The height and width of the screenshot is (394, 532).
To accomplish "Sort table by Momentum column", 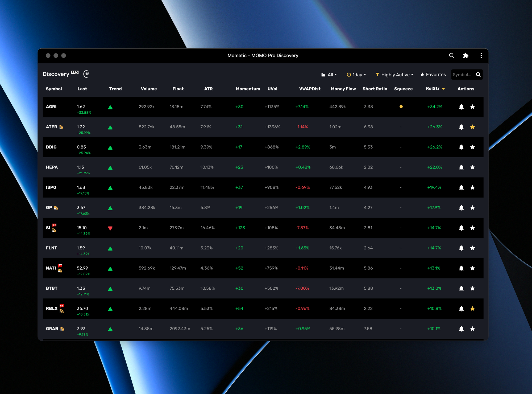I will coord(248,89).
